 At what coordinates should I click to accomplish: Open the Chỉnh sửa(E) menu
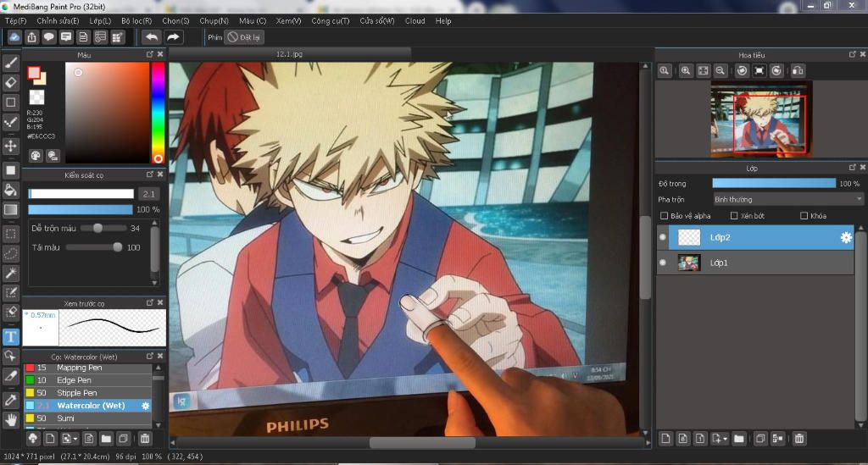(x=58, y=21)
